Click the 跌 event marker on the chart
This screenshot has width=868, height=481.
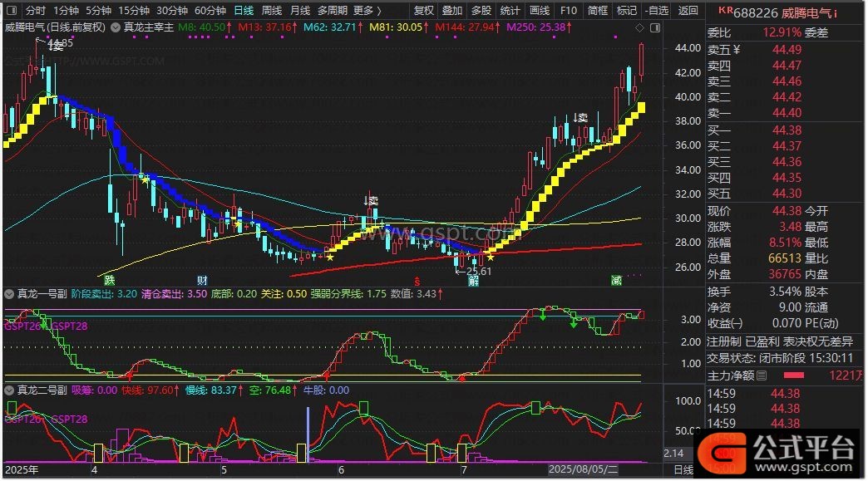(x=110, y=280)
